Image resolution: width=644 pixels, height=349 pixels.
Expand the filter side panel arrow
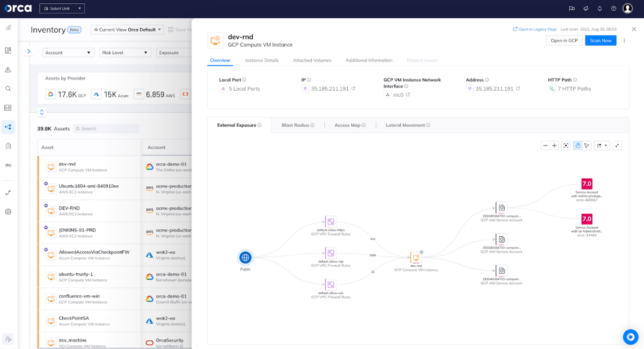pyautogui.click(x=29, y=52)
